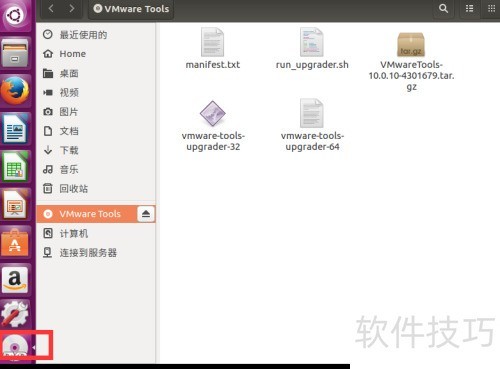Open Ubuntu Software Center dock icon
Image resolution: width=500 pixels, height=369 pixels.
[x=15, y=242]
